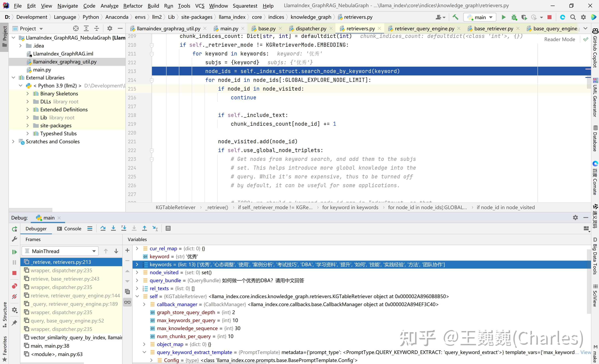Viewport: 599px width, 364px height.
Task: Collapse the self variable node
Action: pyautogui.click(x=137, y=296)
